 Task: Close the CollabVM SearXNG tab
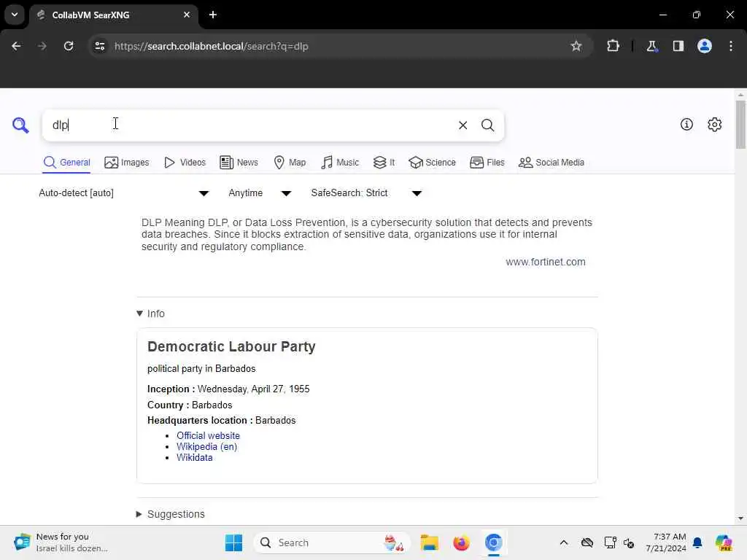(187, 15)
